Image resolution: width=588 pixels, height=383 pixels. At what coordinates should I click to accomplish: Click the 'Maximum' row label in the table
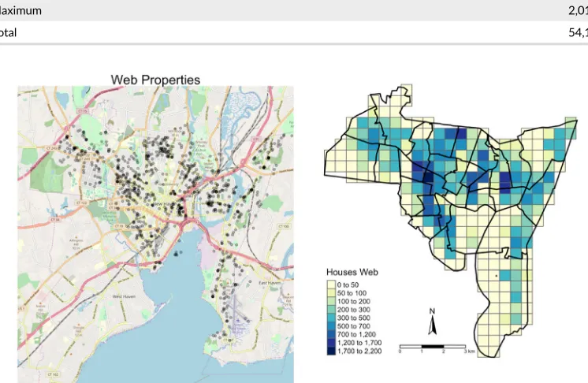(x=20, y=10)
